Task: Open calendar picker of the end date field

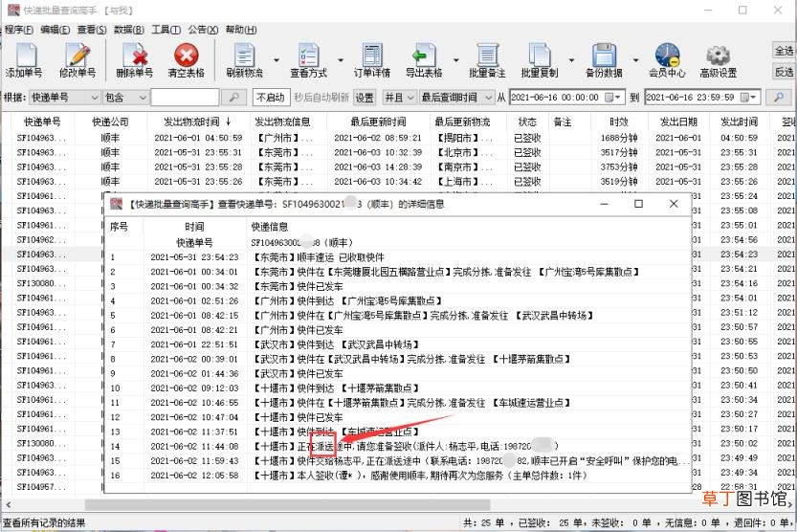Action: tap(747, 97)
